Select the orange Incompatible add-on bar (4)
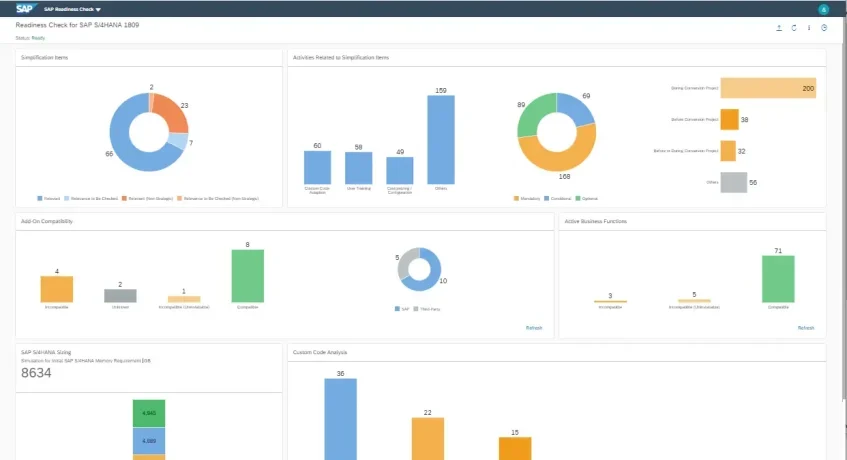 pyautogui.click(x=57, y=289)
